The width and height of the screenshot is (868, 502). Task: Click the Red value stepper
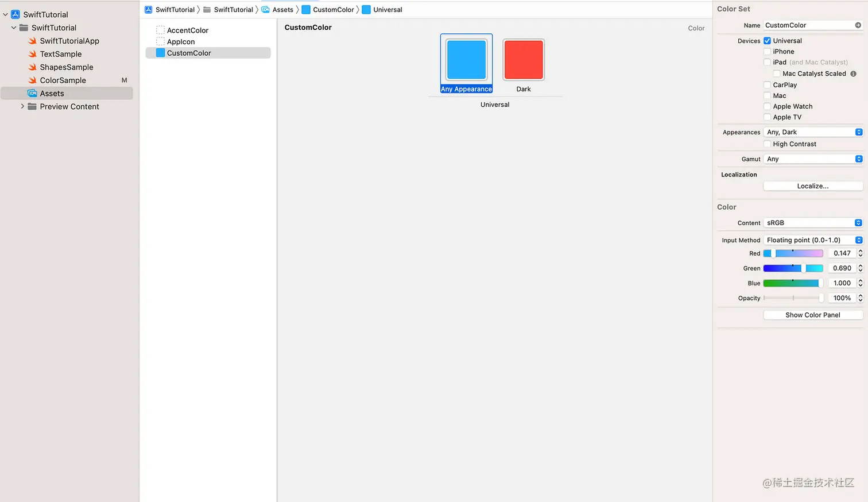pos(860,253)
